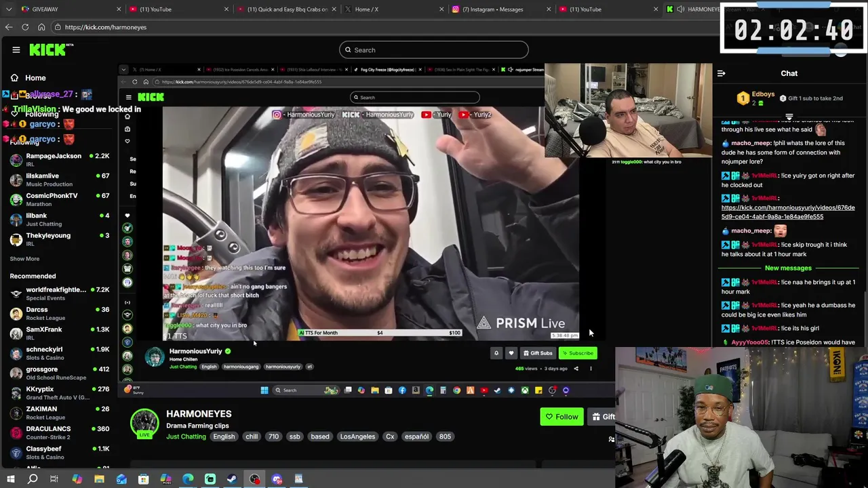Click Classybeef avatar icon
Image resolution: width=868 pixels, height=488 pixels.
pyautogui.click(x=16, y=453)
